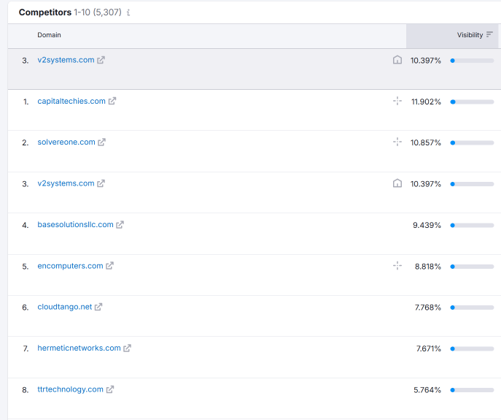Click rank number 8. beside ttrtechnology.com
Screen dimensions: 501x420
coord(25,390)
